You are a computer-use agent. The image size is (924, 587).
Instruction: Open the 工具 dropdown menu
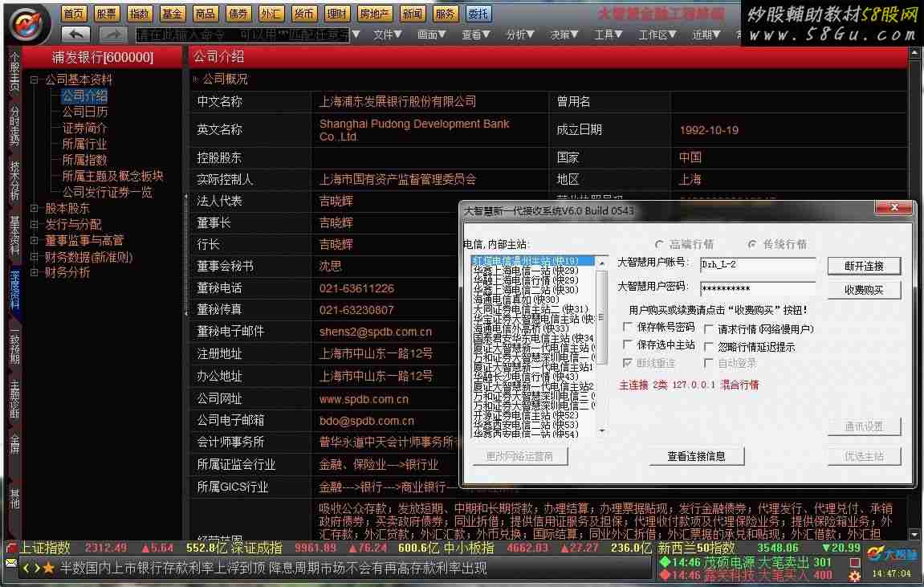(609, 35)
